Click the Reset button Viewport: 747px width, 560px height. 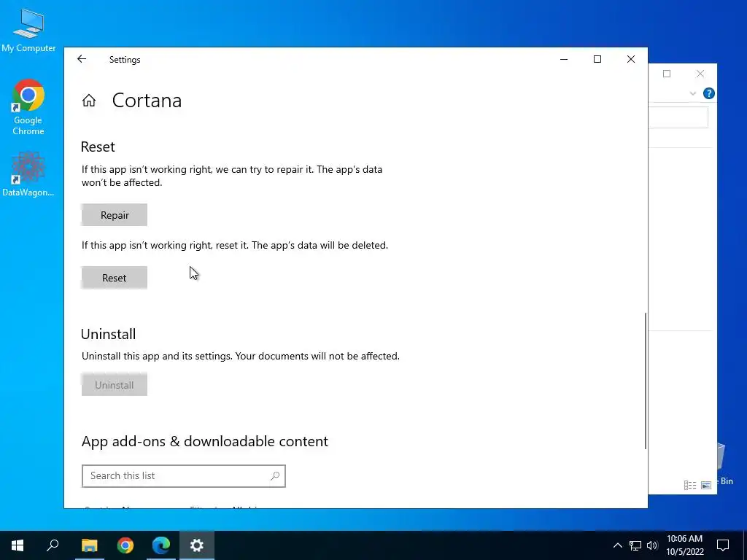pyautogui.click(x=115, y=278)
